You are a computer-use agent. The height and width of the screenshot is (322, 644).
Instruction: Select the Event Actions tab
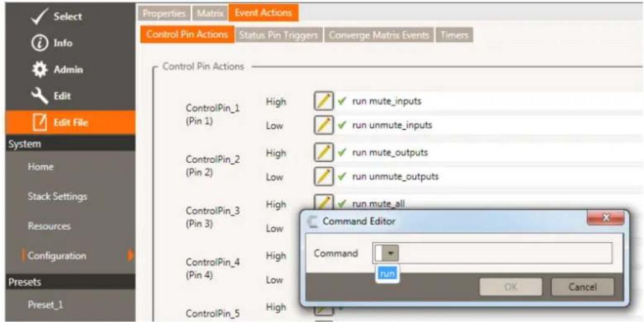(263, 12)
